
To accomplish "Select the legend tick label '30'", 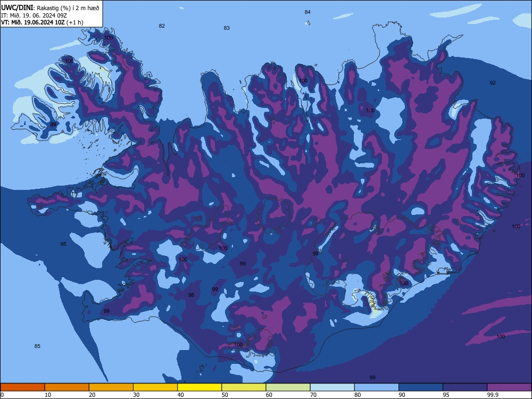I will coord(136,395).
